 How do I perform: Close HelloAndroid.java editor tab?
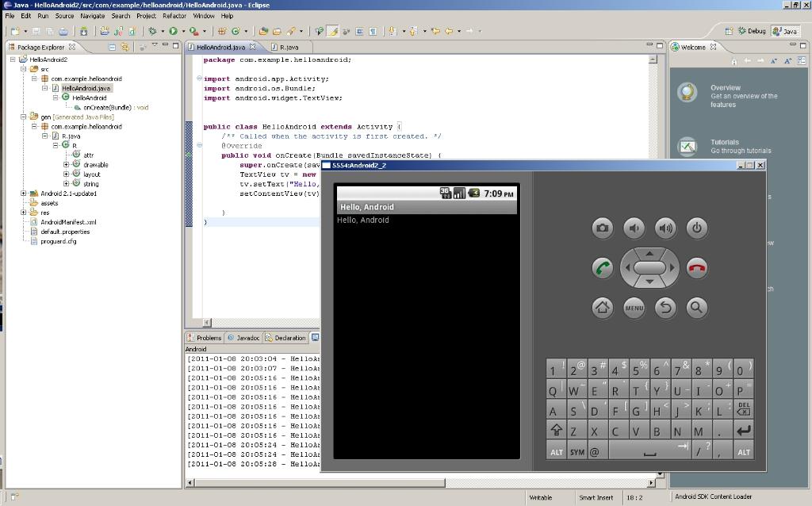point(252,47)
